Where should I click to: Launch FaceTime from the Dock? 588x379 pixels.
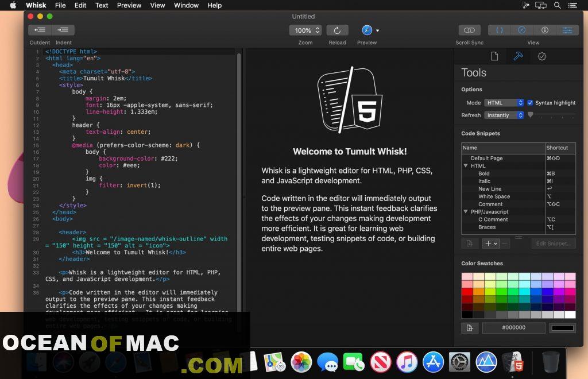[354, 362]
